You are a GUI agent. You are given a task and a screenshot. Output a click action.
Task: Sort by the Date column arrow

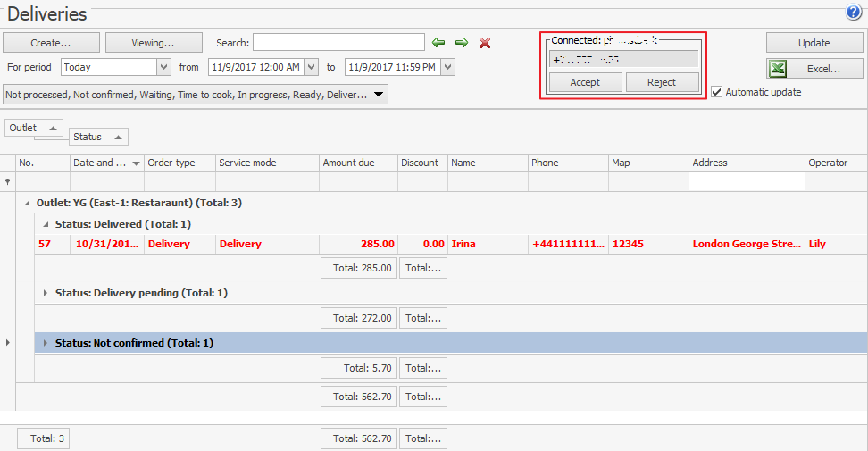click(x=136, y=163)
